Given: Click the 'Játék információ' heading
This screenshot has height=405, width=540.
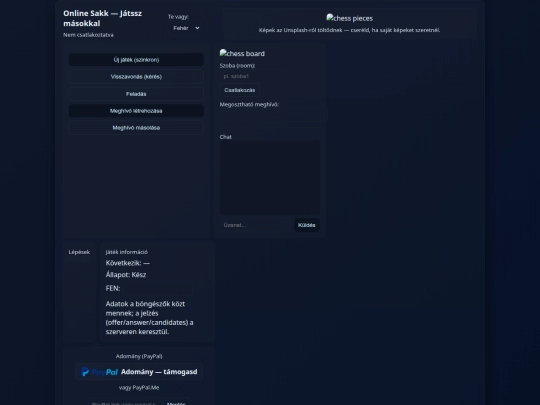Looking at the screenshot, I should tap(126, 252).
